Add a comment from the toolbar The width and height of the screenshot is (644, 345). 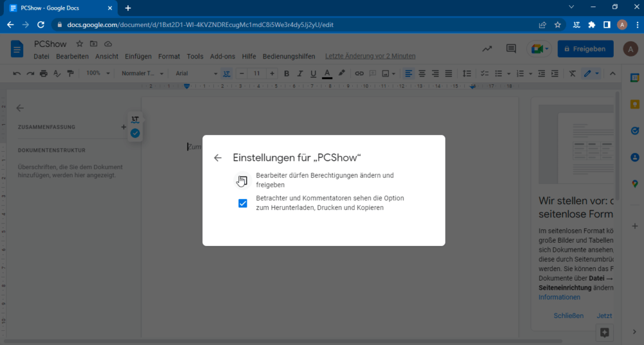(372, 73)
